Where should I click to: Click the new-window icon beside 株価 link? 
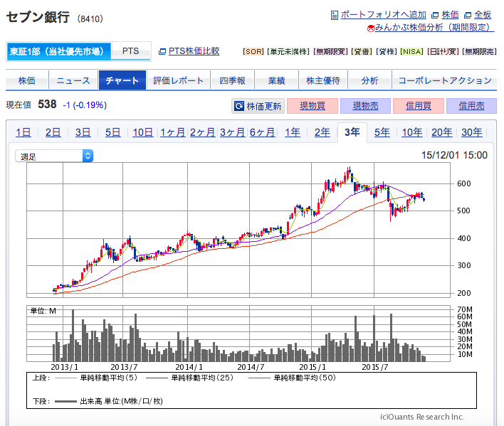[x=435, y=15]
